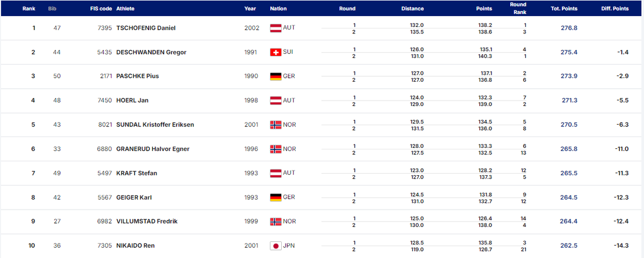Image resolution: width=644 pixels, height=258 pixels.
Task: Click the German flag beside PASCHKE Pius
Action: click(x=275, y=76)
